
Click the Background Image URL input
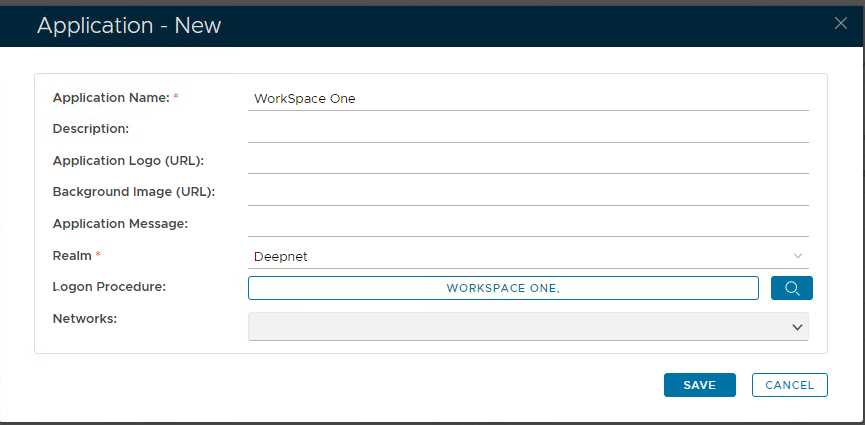click(x=528, y=193)
